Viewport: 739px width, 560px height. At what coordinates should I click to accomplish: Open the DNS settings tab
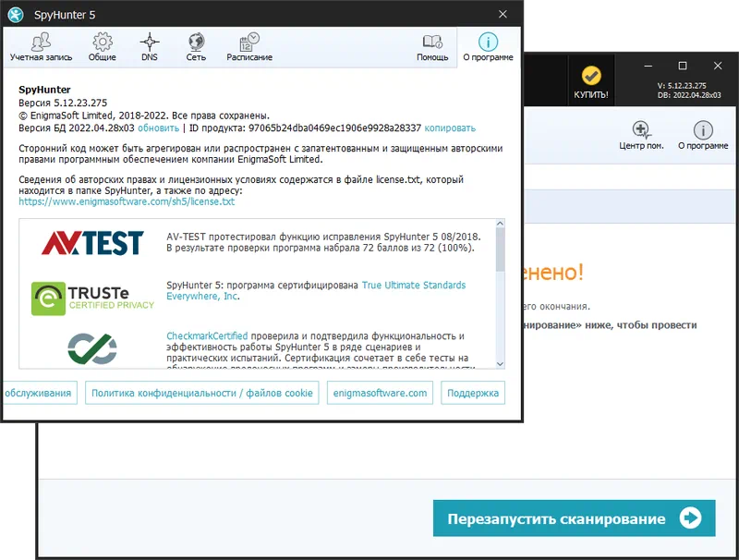pyautogui.click(x=150, y=47)
